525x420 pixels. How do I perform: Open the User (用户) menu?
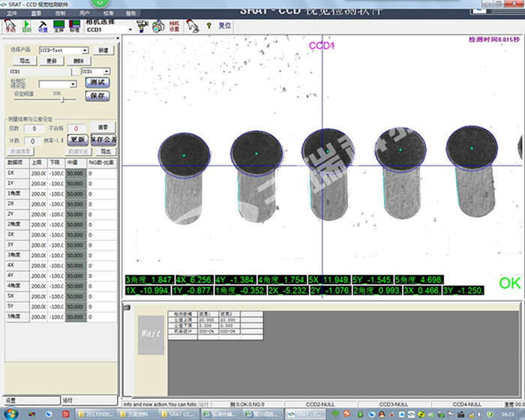(x=84, y=13)
